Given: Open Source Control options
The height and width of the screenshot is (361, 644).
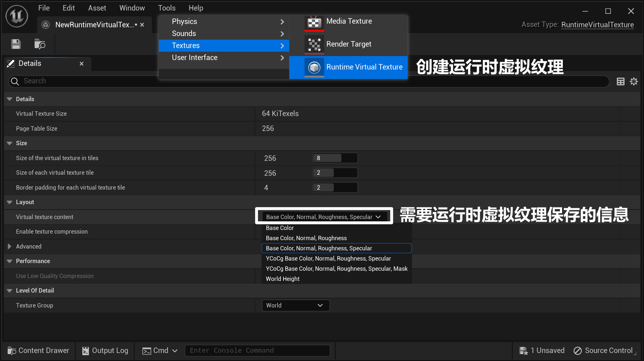Looking at the screenshot, I should [x=603, y=351].
